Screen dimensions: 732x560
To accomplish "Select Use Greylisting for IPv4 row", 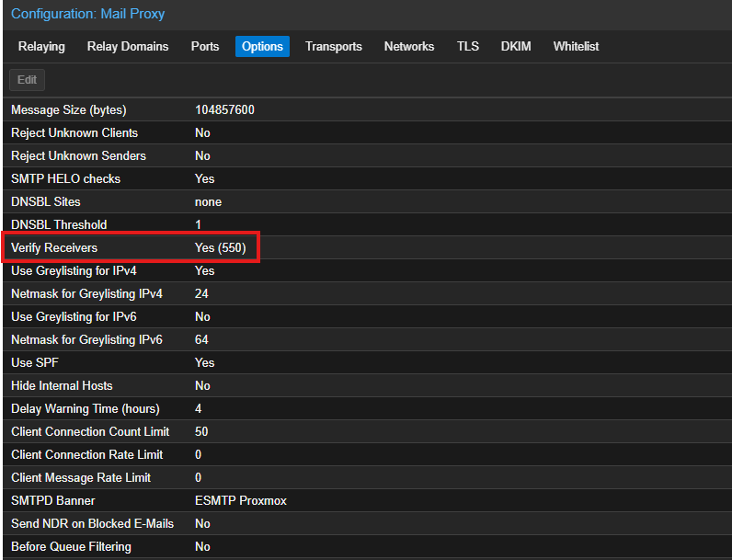I will tap(368, 270).
